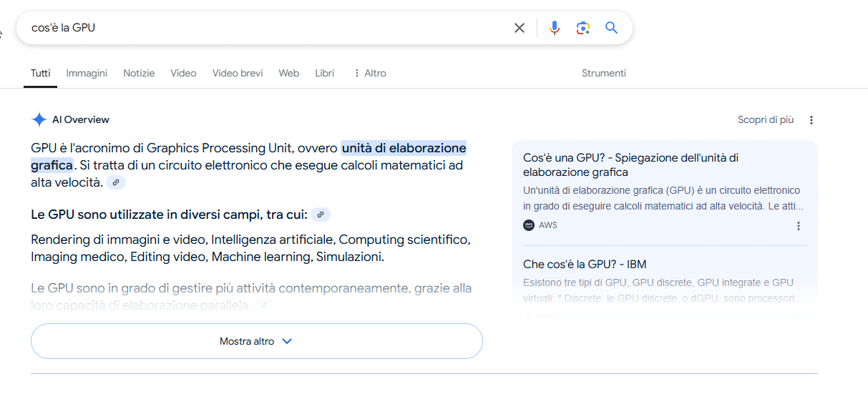
Task: Open three-dot menu next to Scopri di più
Action: (811, 120)
